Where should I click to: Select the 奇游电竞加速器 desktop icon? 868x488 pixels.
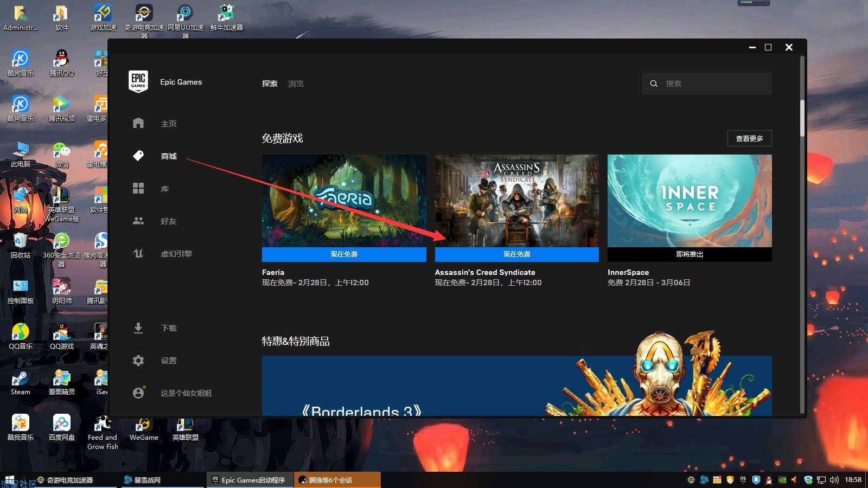(144, 21)
